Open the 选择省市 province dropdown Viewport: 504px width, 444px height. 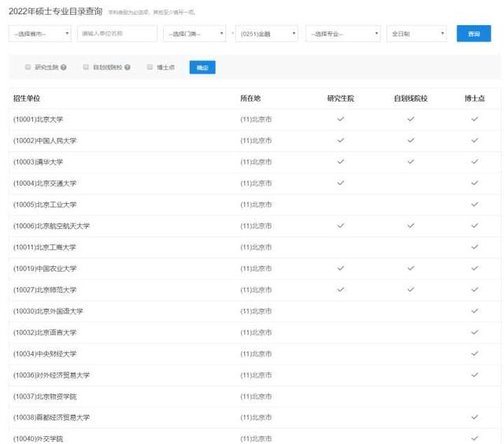(40, 33)
